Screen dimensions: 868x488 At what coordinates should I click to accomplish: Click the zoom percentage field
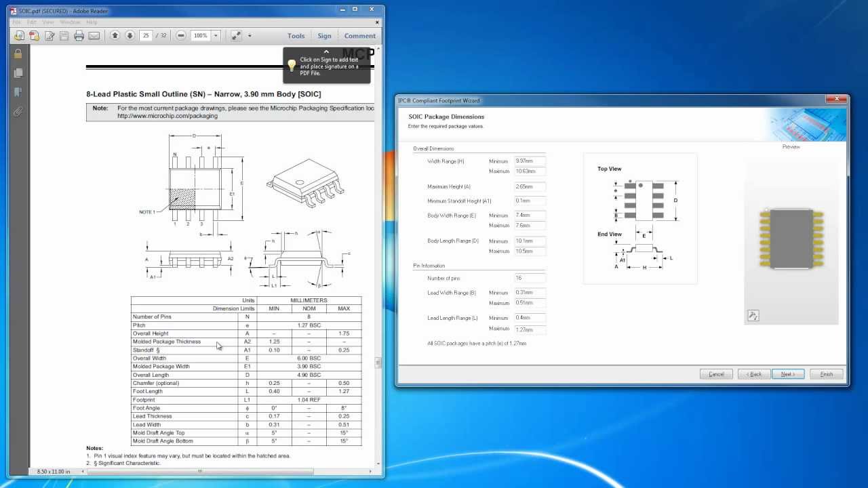pos(200,35)
